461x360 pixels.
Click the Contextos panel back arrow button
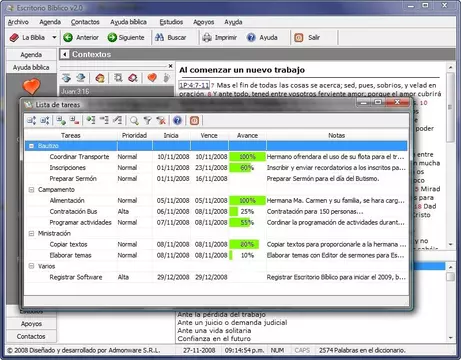point(65,54)
